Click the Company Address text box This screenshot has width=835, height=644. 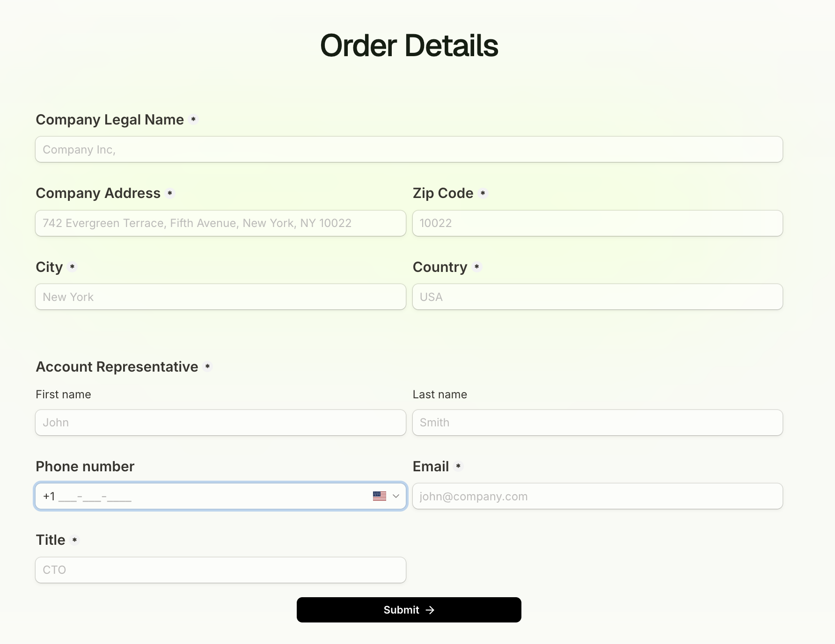point(220,223)
